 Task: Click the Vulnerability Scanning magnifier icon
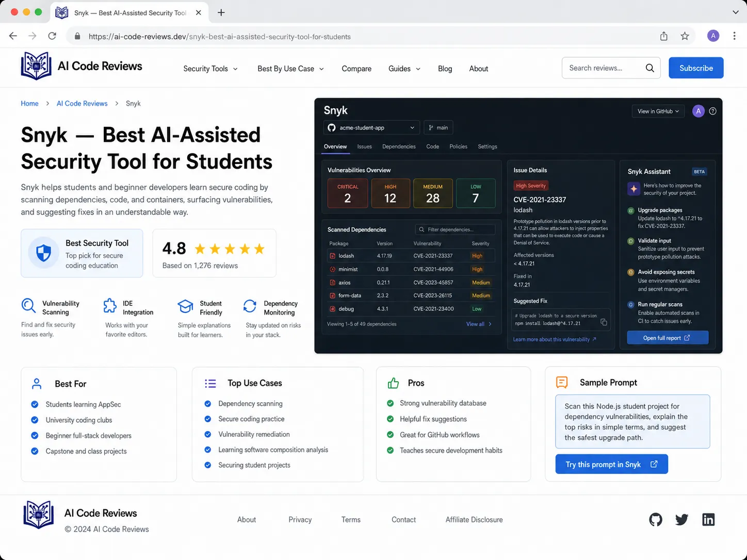point(28,305)
